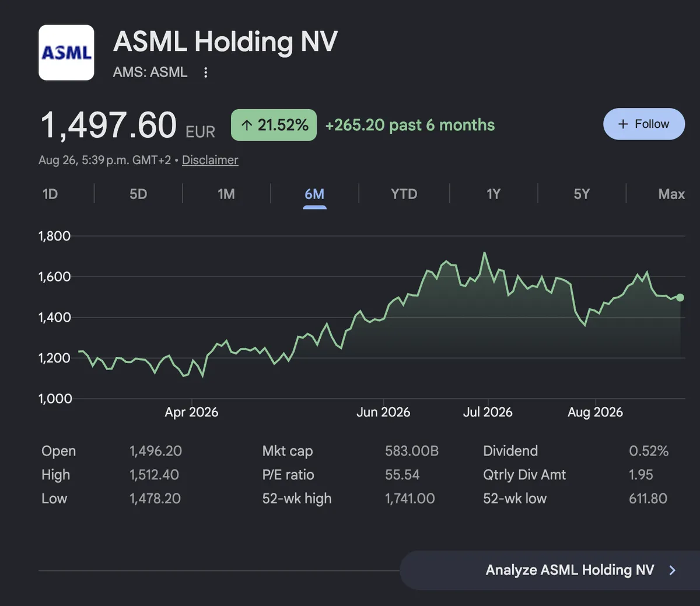Click the Open value 1,496.20
The width and height of the screenshot is (700, 606).
[156, 451]
